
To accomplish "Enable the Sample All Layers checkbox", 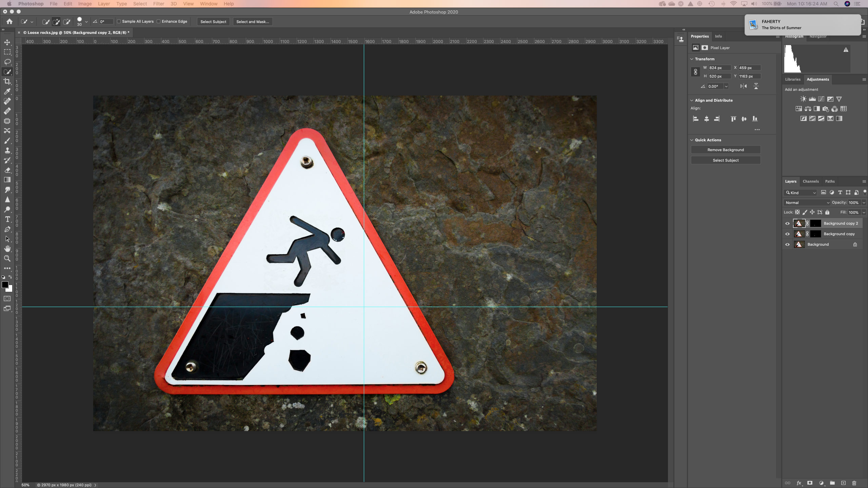I will pyautogui.click(x=119, y=21).
